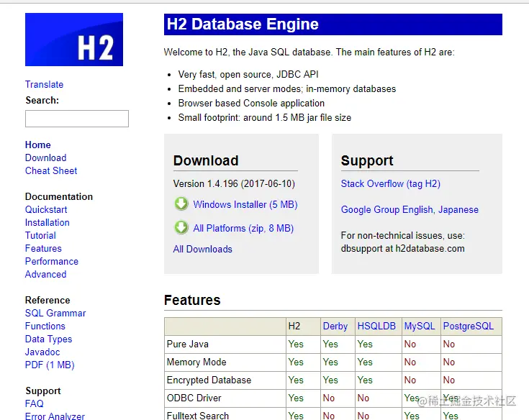Open Stack Overflow (tag H2) link
The height and width of the screenshot is (420, 529).
(390, 183)
